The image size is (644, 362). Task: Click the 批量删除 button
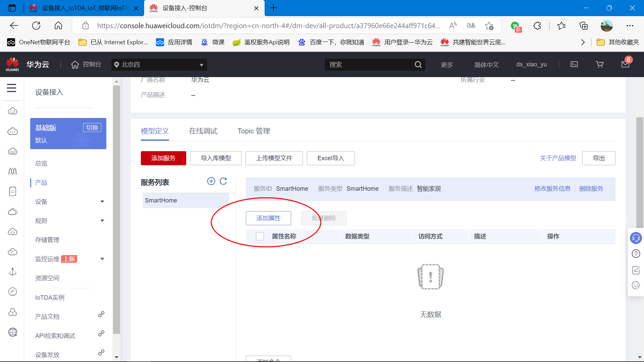[324, 218]
